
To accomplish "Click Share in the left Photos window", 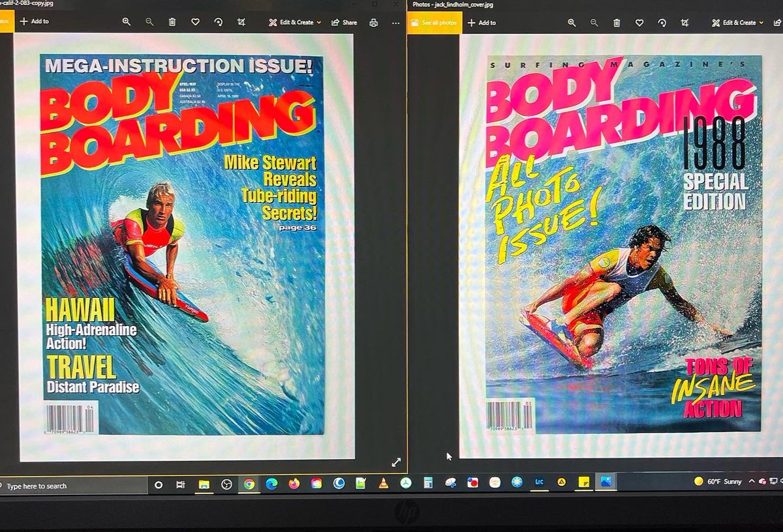I will [x=345, y=22].
